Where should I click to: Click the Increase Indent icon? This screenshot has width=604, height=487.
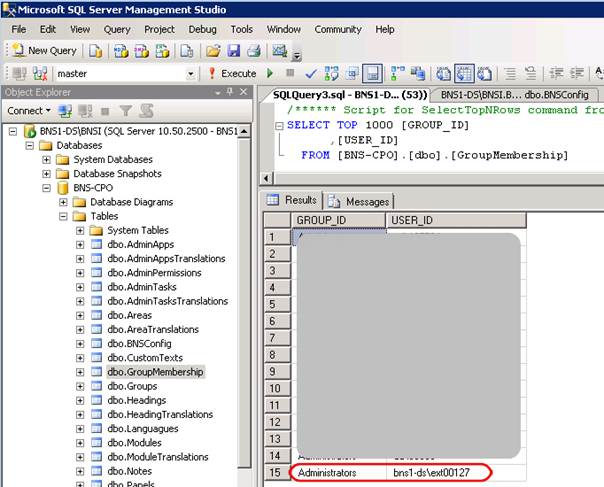(x=577, y=73)
